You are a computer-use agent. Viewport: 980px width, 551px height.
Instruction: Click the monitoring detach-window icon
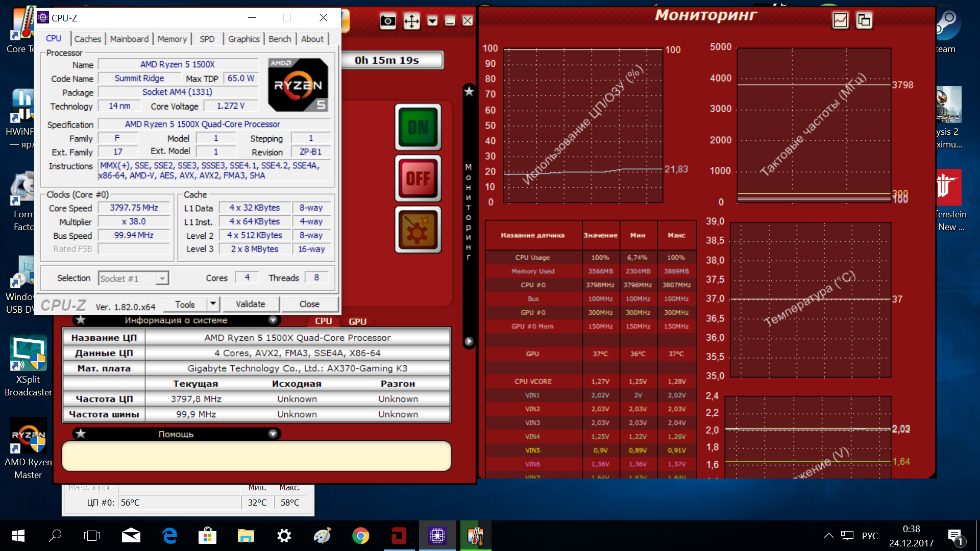pyautogui.click(x=864, y=20)
